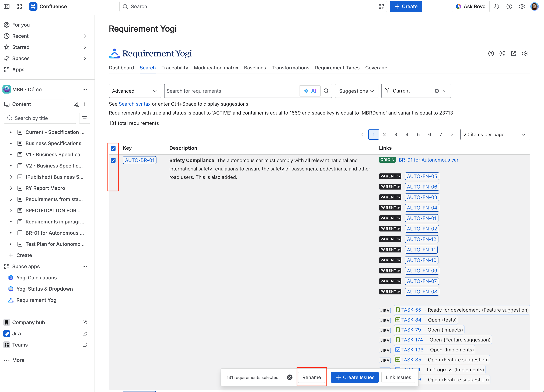This screenshot has height=392, width=544.
Task: Open the top bar settings gear
Action: (522, 6)
